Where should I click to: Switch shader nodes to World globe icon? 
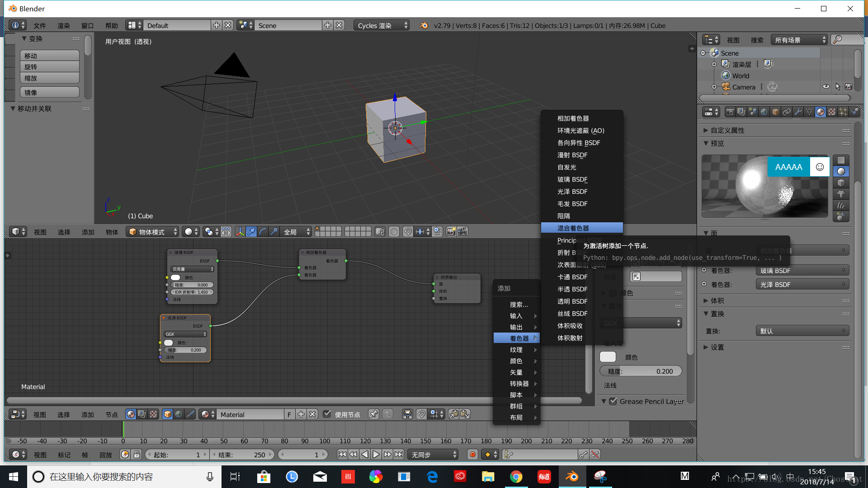[x=179, y=414]
